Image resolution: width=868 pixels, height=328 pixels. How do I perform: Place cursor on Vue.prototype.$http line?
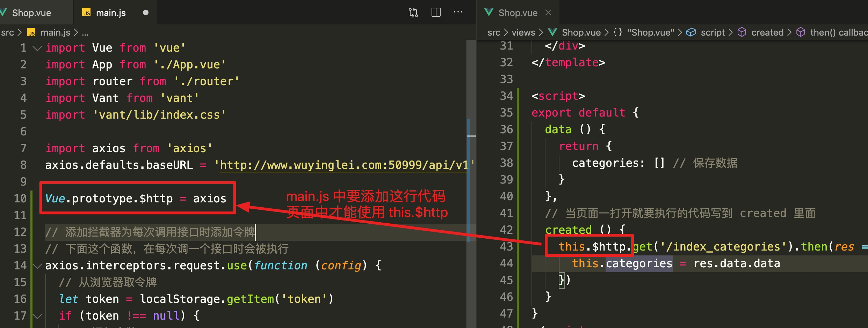pyautogui.click(x=136, y=198)
